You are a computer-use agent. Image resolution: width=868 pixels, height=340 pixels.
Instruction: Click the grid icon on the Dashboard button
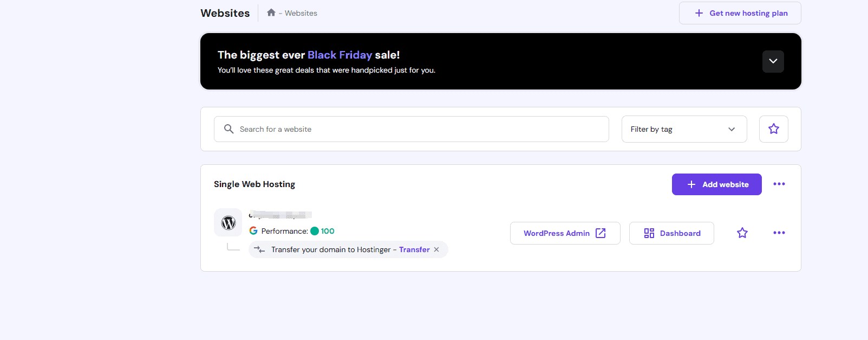pyautogui.click(x=649, y=233)
